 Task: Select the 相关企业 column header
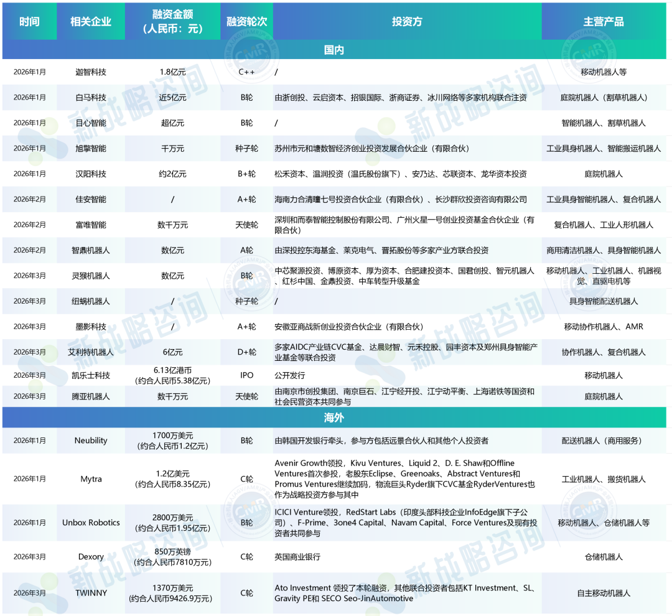[x=91, y=22]
